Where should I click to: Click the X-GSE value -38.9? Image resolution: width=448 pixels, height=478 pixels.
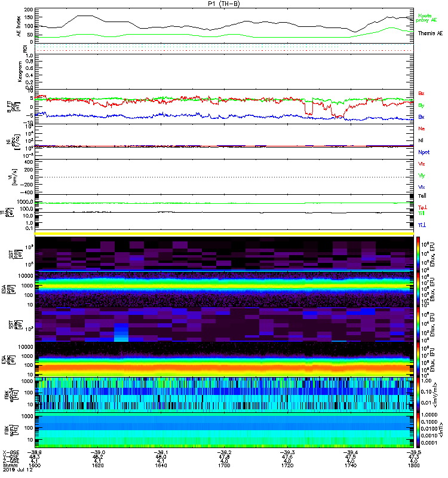[35, 452]
